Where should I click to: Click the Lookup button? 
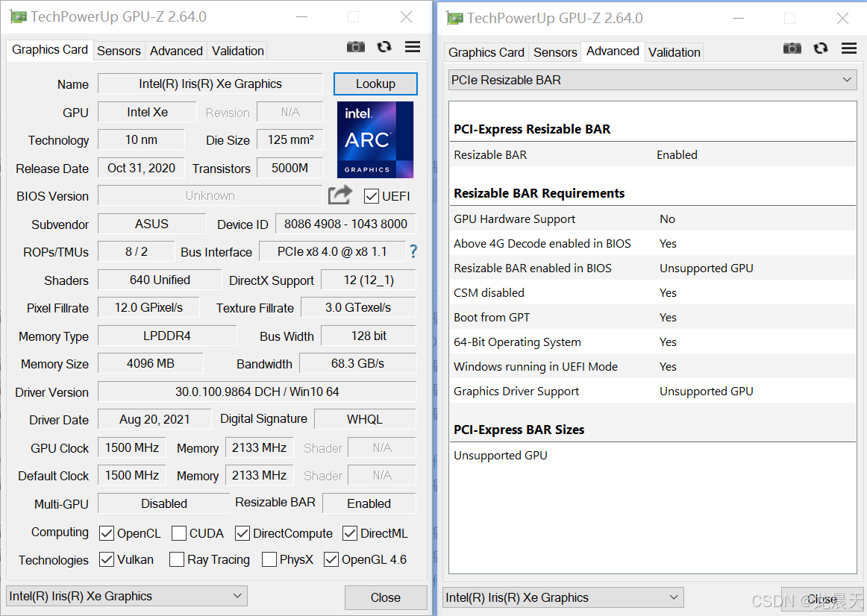pyautogui.click(x=375, y=84)
